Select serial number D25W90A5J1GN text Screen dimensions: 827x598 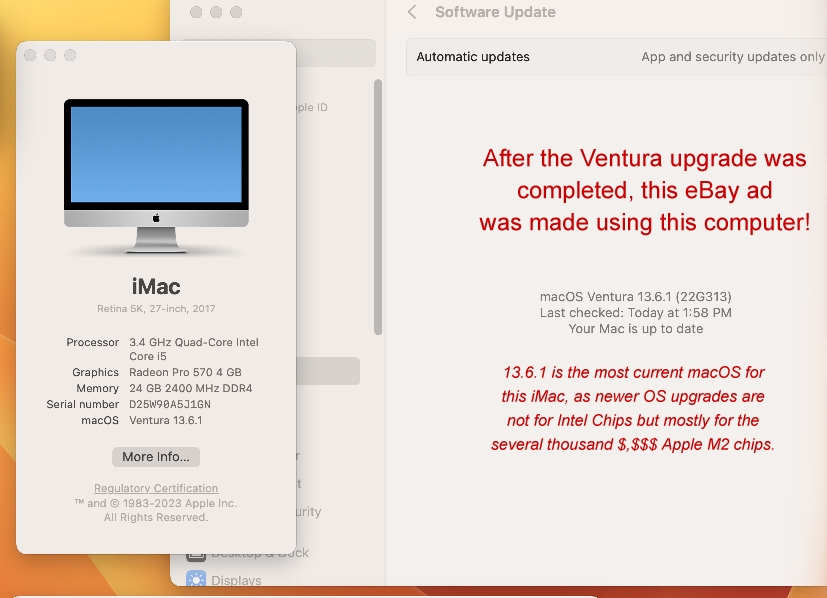(x=170, y=404)
